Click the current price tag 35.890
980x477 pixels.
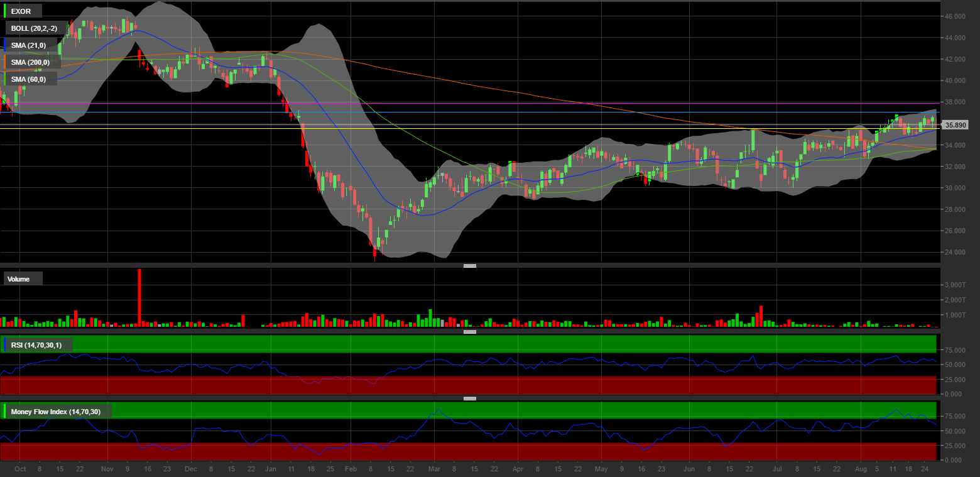click(x=955, y=125)
